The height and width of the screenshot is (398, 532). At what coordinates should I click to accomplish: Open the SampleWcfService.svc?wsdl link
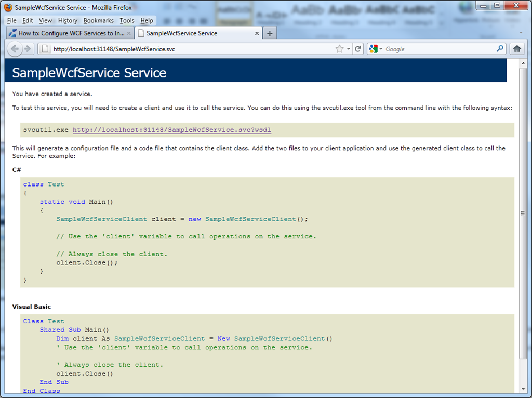171,130
